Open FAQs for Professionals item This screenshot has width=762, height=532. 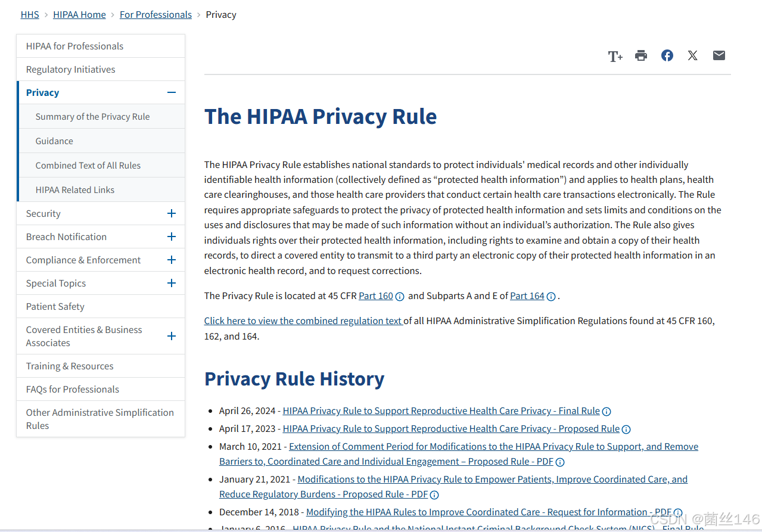click(x=101, y=389)
